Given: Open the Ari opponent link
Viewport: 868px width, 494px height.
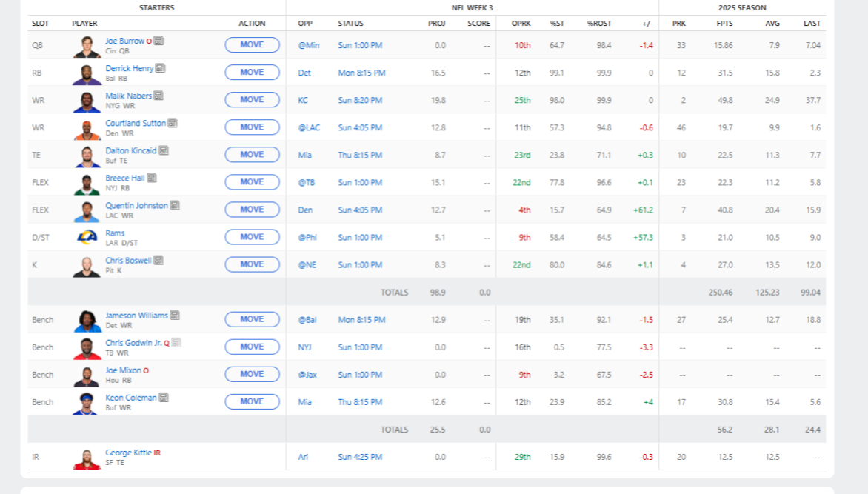Looking at the screenshot, I should click(x=303, y=457).
